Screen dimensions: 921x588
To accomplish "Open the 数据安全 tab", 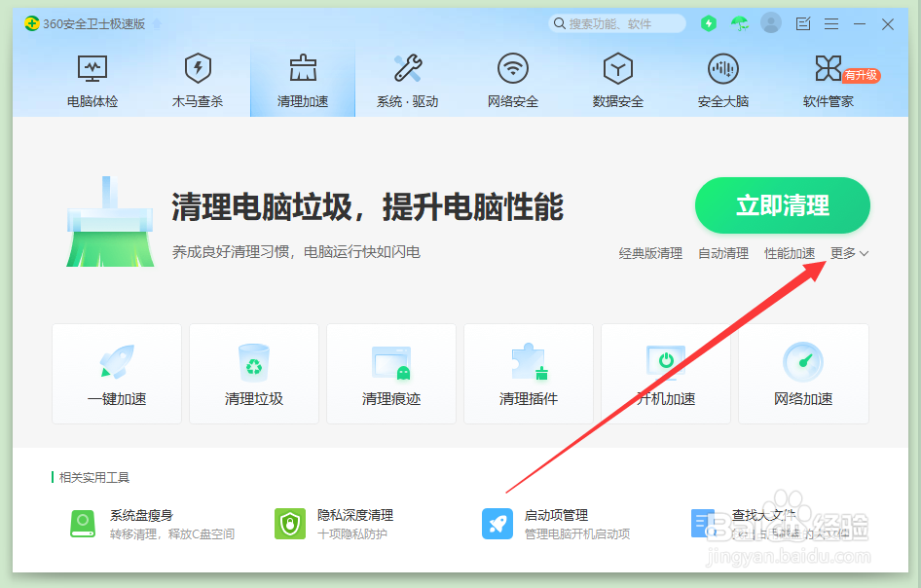I will pyautogui.click(x=618, y=82).
